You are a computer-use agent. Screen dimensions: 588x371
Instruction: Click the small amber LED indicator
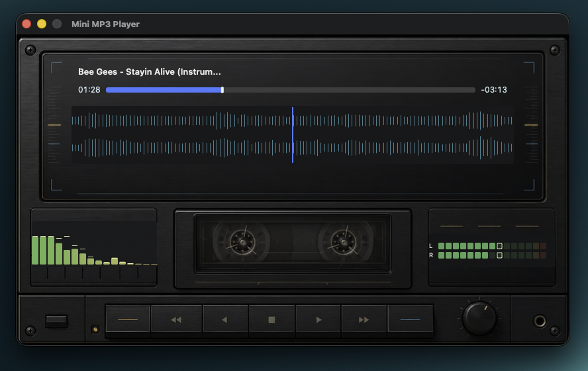(x=95, y=329)
